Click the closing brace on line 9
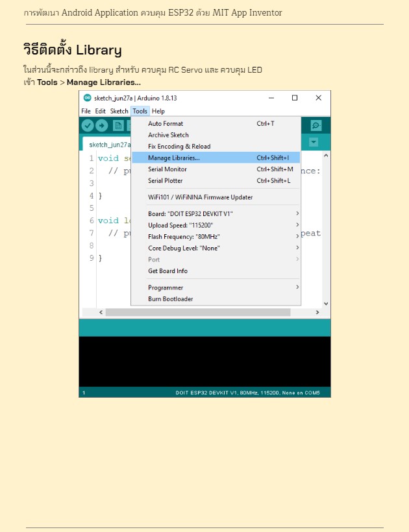This screenshot has width=409, height=532. (x=100, y=258)
